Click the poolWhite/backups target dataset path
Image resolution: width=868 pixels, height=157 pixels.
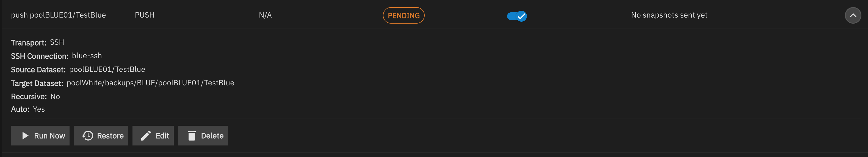(150, 83)
